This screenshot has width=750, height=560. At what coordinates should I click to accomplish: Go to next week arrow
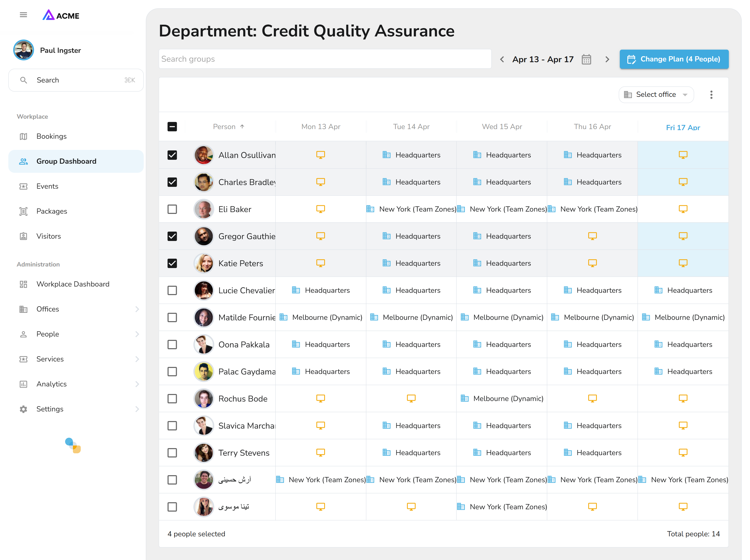(607, 59)
